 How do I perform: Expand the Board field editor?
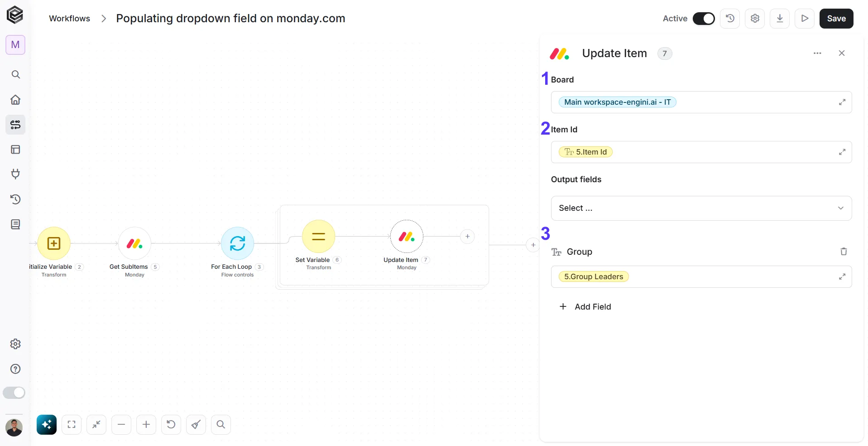842,102
